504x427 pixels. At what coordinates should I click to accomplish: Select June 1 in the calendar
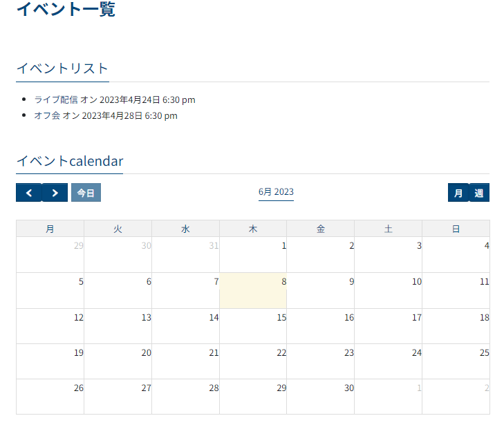tap(253, 254)
